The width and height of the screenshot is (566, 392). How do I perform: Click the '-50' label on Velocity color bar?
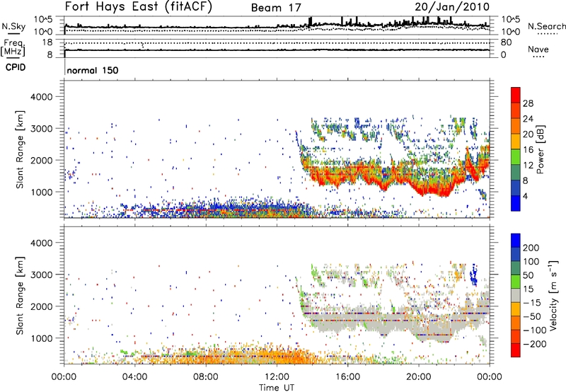[531, 316]
